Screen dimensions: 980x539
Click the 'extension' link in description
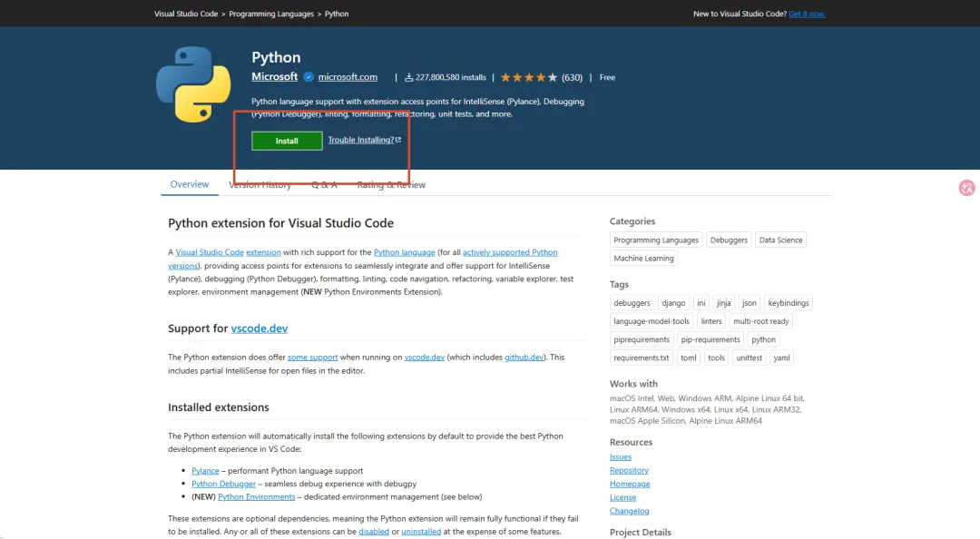click(263, 252)
